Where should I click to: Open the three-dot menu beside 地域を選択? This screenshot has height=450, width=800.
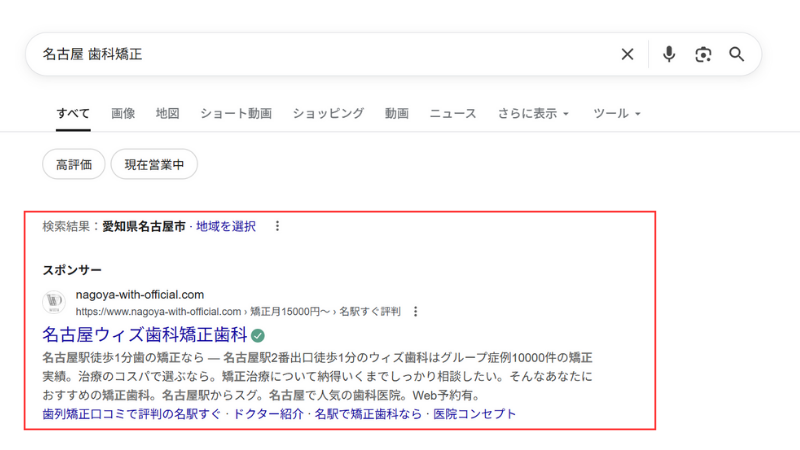click(277, 226)
